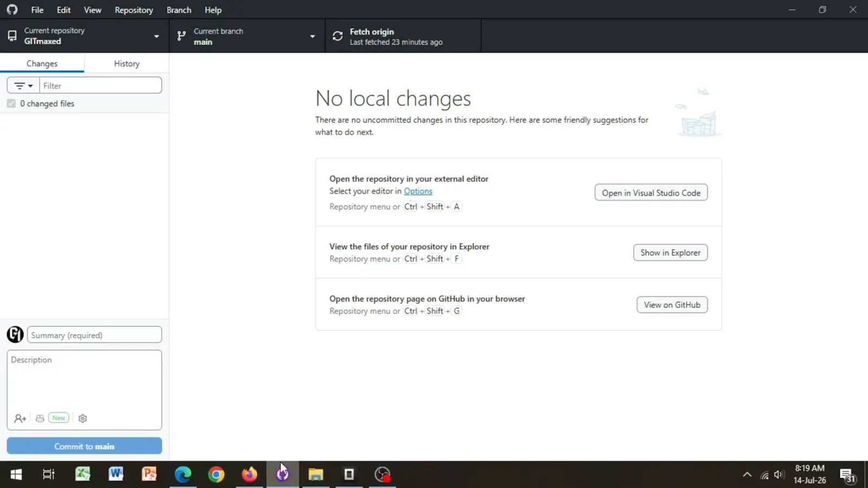
Task: Open commit options gear icon
Action: [82, 418]
